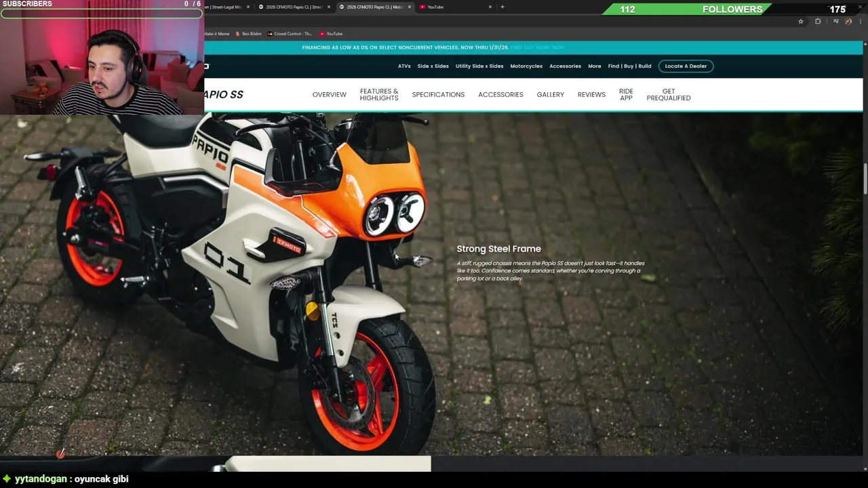Screen dimensions: 868x488
Task: Click the financing promotion banner text
Action: (x=406, y=47)
